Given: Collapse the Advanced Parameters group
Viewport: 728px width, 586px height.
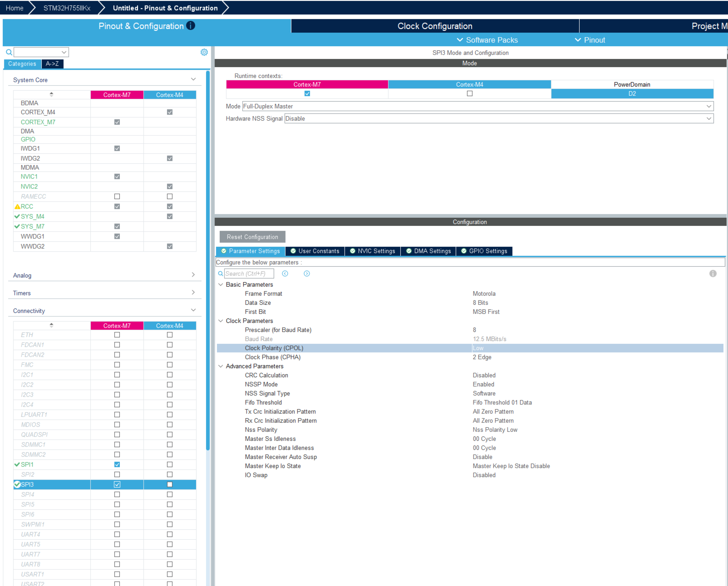Looking at the screenshot, I should pos(221,366).
